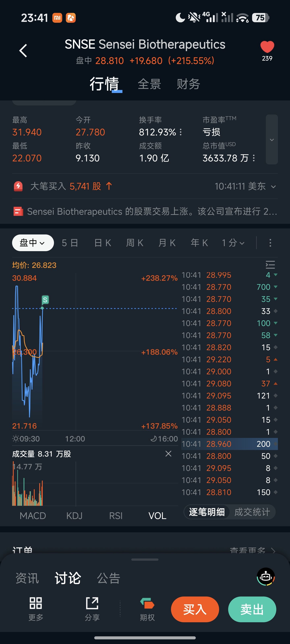Image resolution: width=290 pixels, height=644 pixels.
Task: Open the 盘中 session dropdown
Action: pos(33,243)
